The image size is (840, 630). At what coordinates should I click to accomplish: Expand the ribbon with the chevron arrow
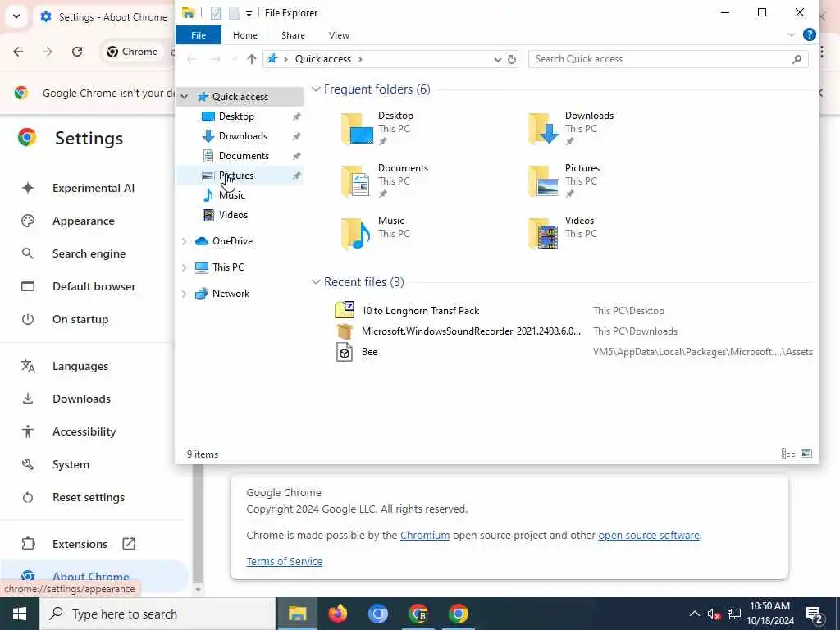(x=792, y=34)
